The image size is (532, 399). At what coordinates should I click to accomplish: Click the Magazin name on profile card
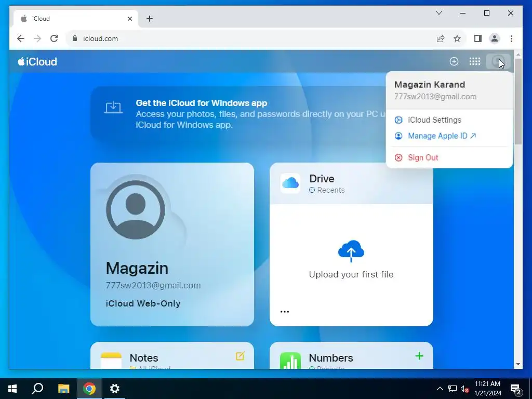[x=137, y=268]
